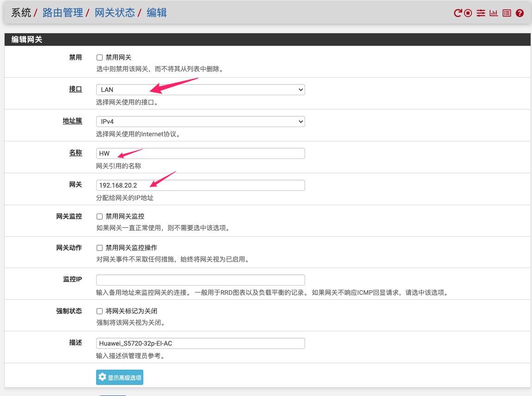The image size is (532, 396).
Task: Go to 路由管理 in the breadcrumb
Action: (62, 13)
